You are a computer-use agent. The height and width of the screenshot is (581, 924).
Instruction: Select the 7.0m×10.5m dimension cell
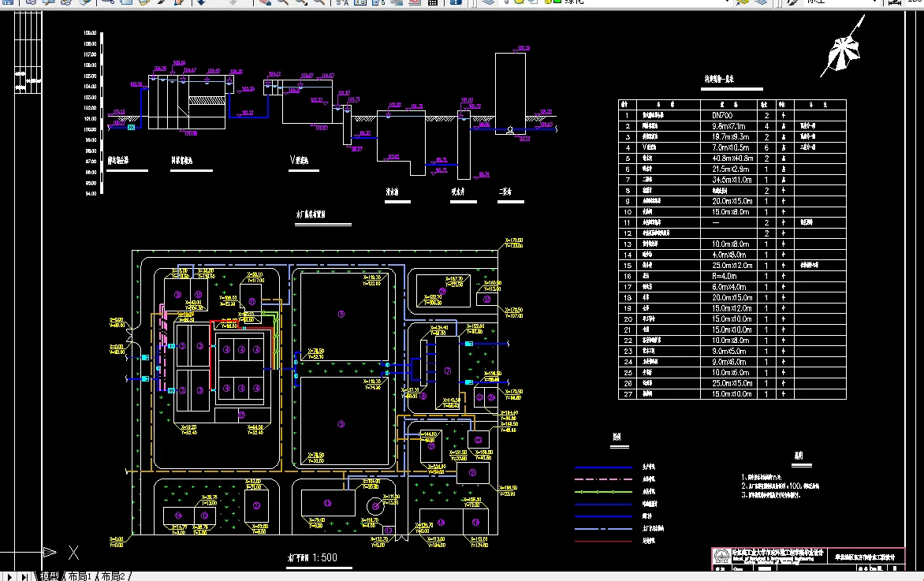coord(729,147)
